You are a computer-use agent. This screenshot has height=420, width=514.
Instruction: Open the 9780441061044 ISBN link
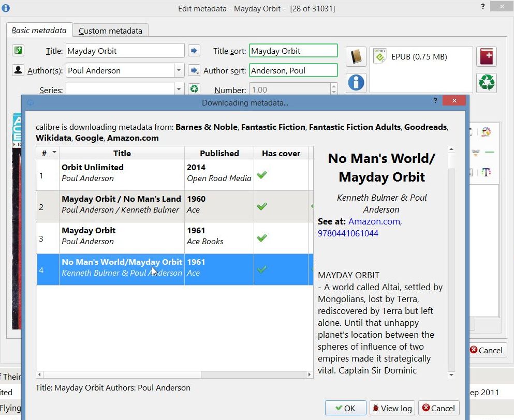[x=348, y=233]
